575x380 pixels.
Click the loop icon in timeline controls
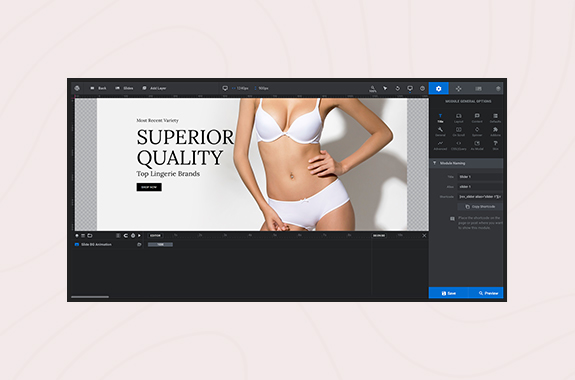tap(125, 235)
